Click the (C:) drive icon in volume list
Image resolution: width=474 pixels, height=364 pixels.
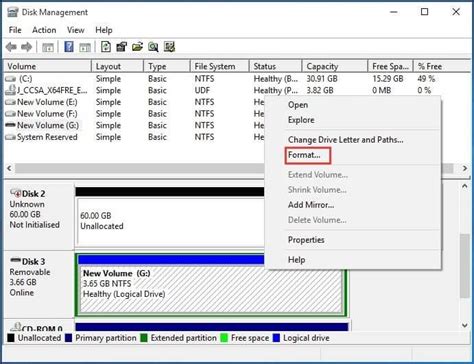[x=10, y=79]
